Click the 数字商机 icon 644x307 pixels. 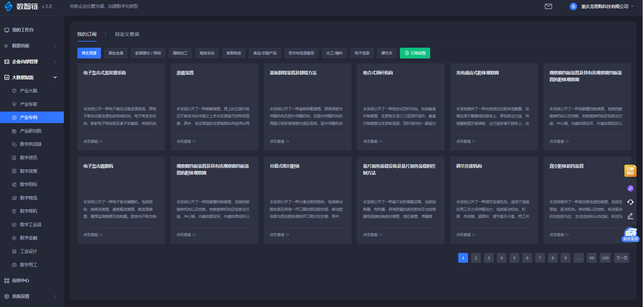[14, 211]
